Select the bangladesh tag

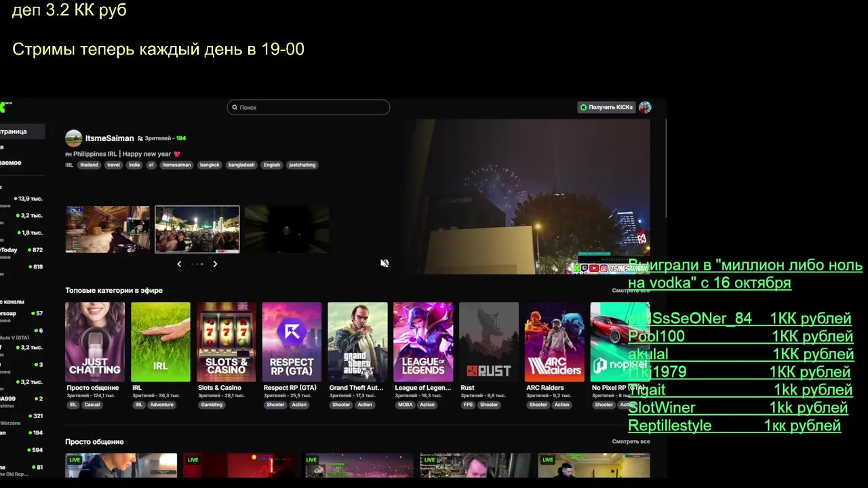pyautogui.click(x=241, y=165)
